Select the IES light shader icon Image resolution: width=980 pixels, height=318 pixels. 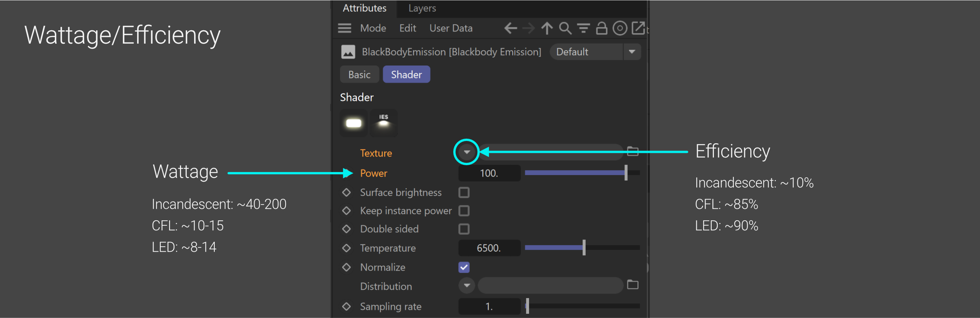[x=383, y=123]
